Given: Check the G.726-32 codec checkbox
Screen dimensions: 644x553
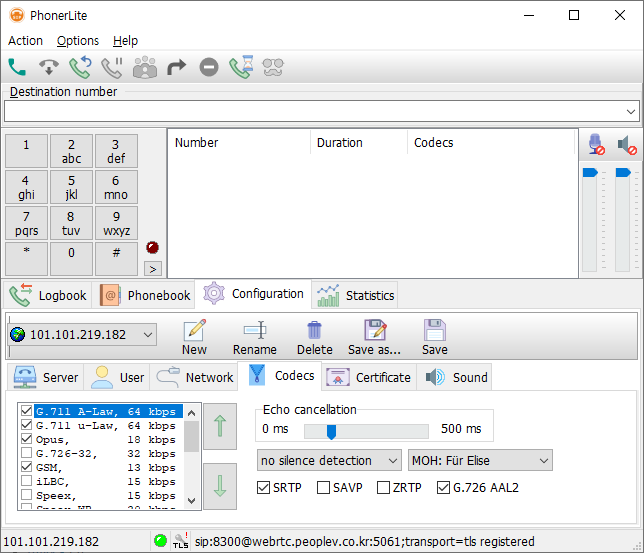Looking at the screenshot, I should (26, 453).
